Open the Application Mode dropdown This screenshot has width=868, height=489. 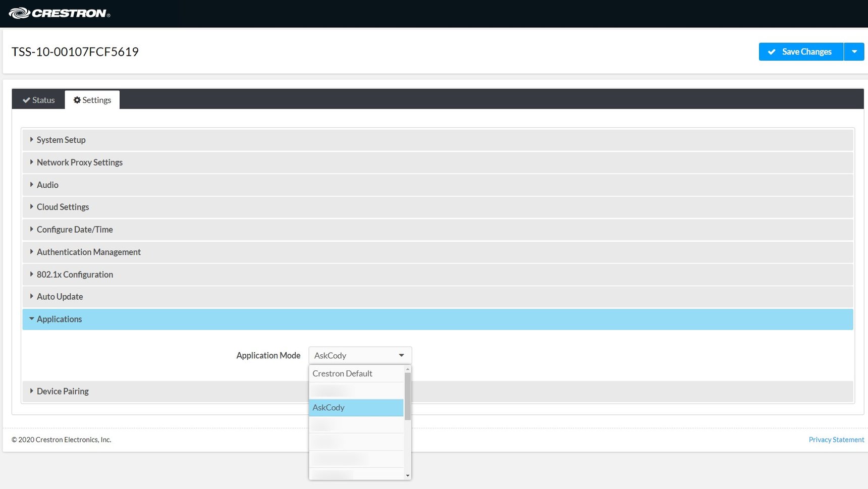[401, 355]
